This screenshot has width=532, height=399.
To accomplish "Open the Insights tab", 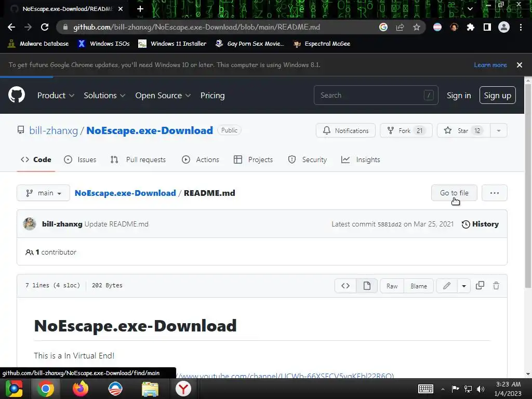I will [x=361, y=159].
